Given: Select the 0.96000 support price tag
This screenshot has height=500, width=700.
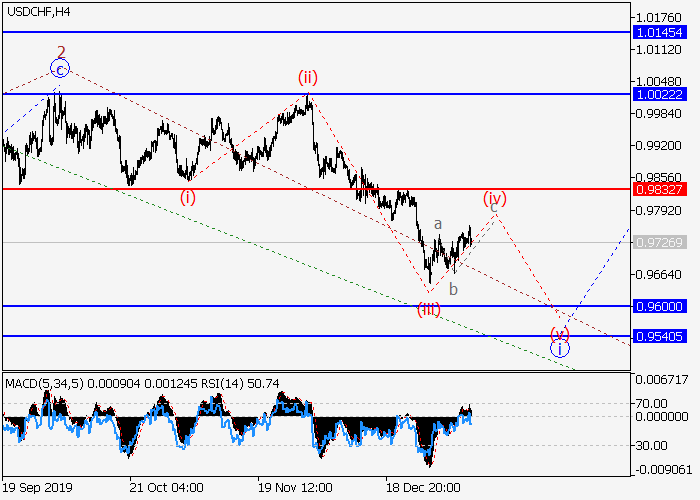Looking at the screenshot, I should pyautogui.click(x=659, y=306).
